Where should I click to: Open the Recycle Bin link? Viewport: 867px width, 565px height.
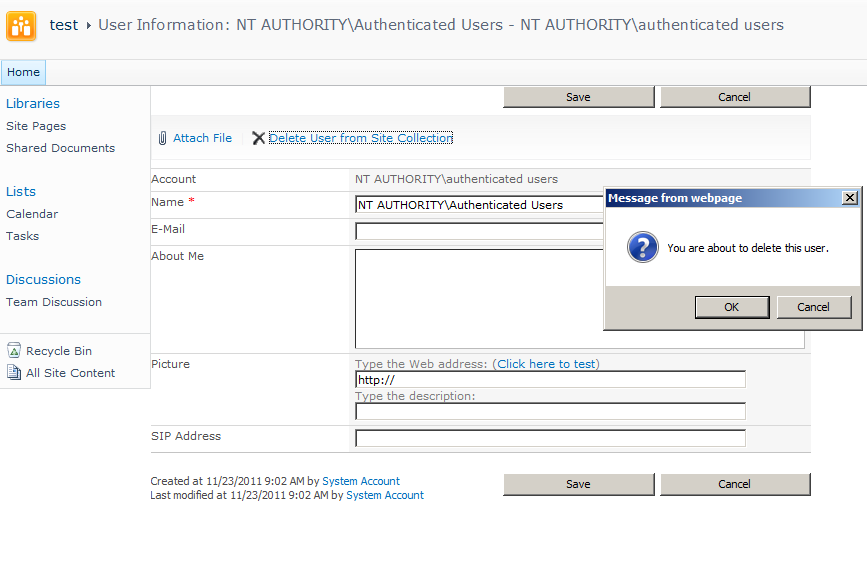click(x=59, y=351)
